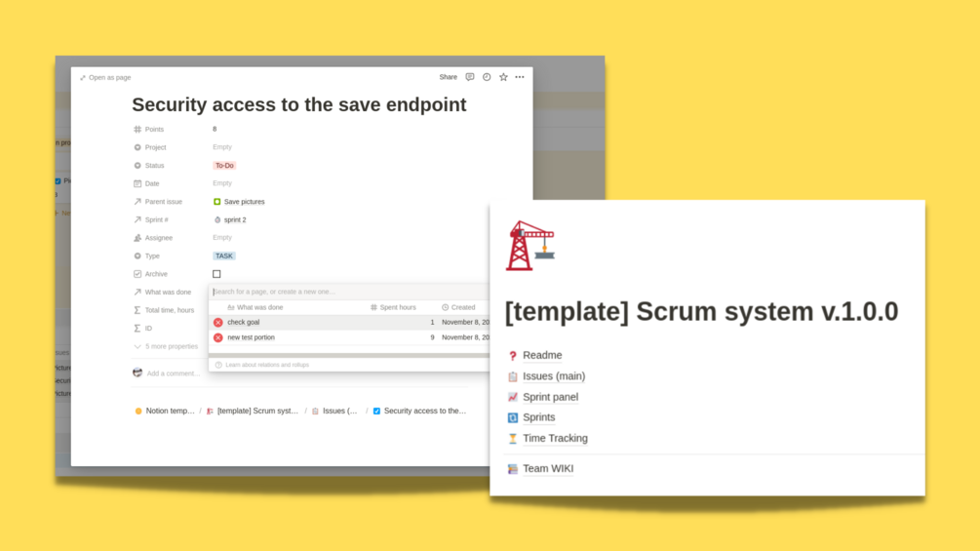Click the ID formula sigma icon

[137, 328]
